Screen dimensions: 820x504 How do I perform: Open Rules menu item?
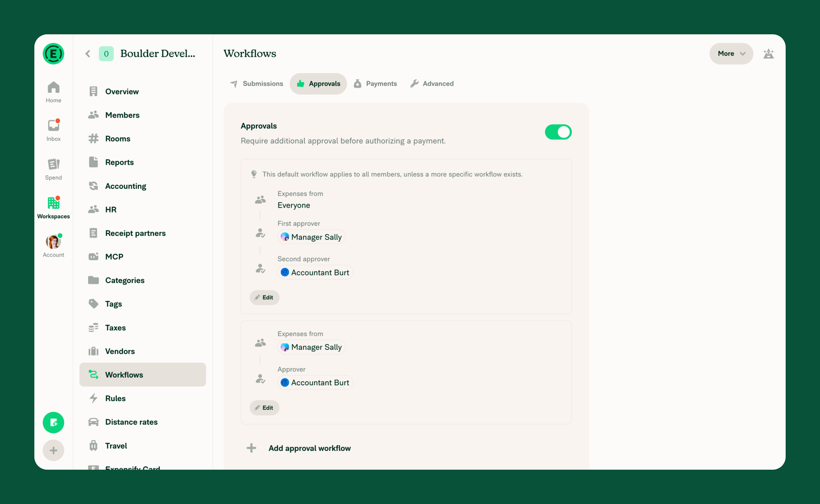pyautogui.click(x=142, y=398)
